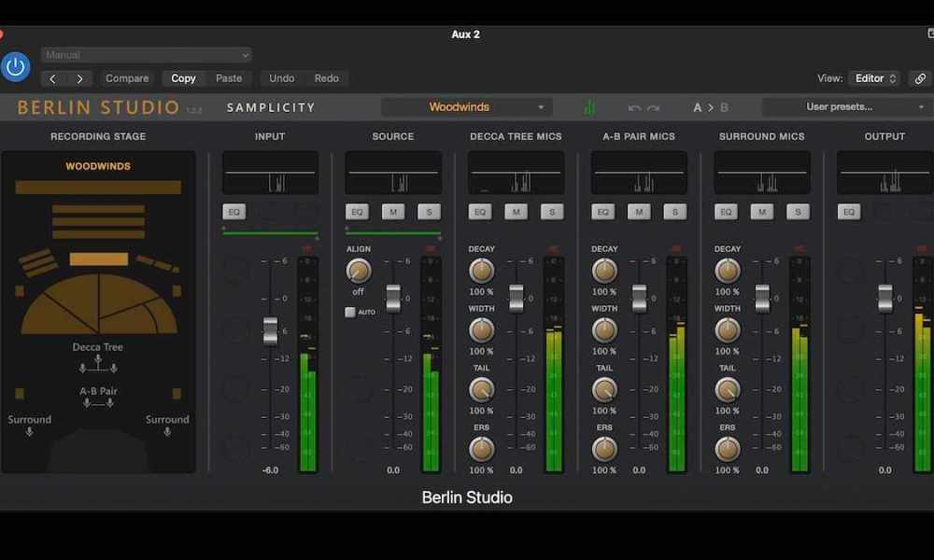Image resolution: width=934 pixels, height=560 pixels.
Task: Click the link chain icon top right
Action: pyautogui.click(x=920, y=79)
